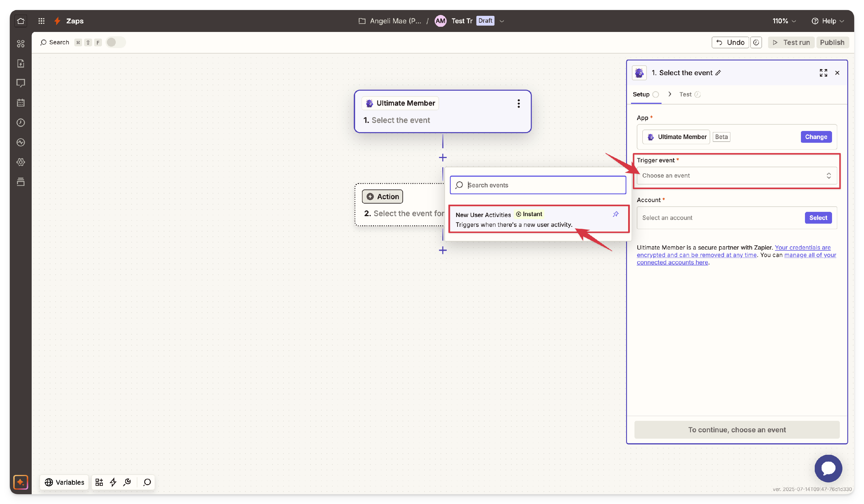Go to the Zapier home icon
Image resolution: width=864 pixels, height=504 pixels.
click(20, 21)
